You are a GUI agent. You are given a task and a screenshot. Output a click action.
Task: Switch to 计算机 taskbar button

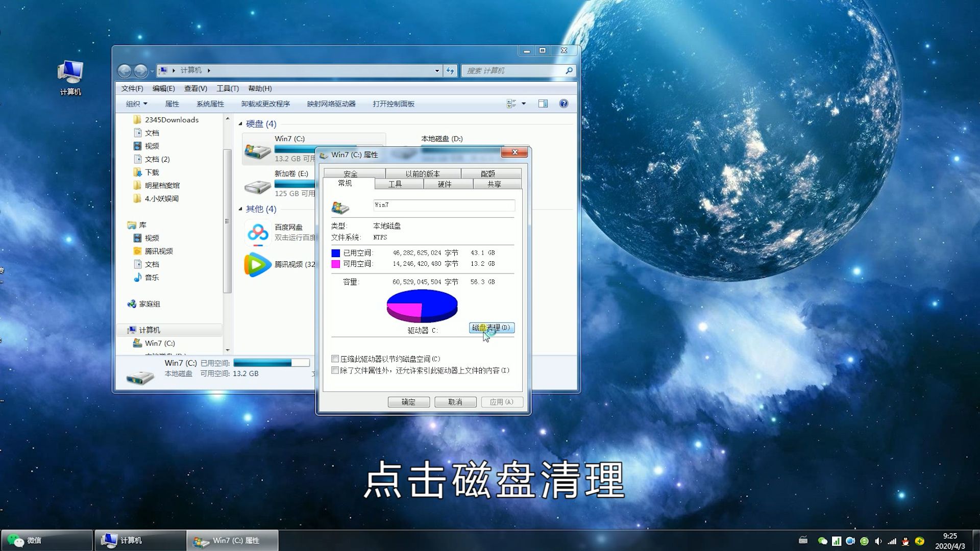[140, 540]
